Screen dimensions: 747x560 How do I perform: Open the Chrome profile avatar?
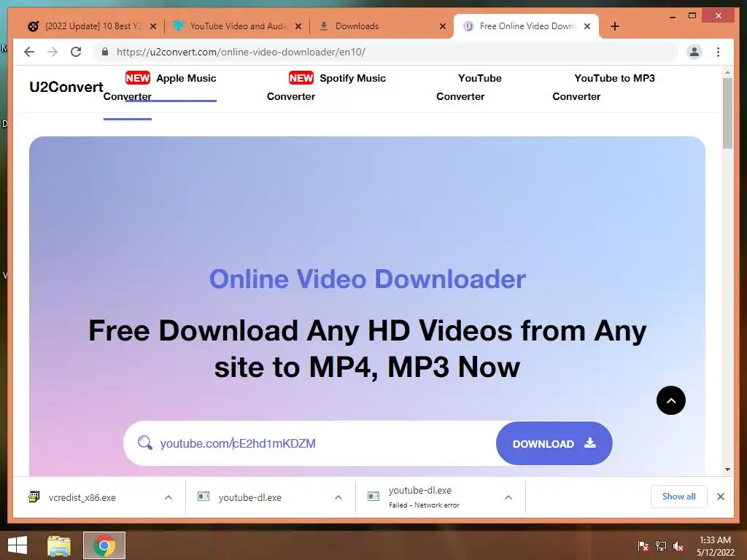[694, 52]
